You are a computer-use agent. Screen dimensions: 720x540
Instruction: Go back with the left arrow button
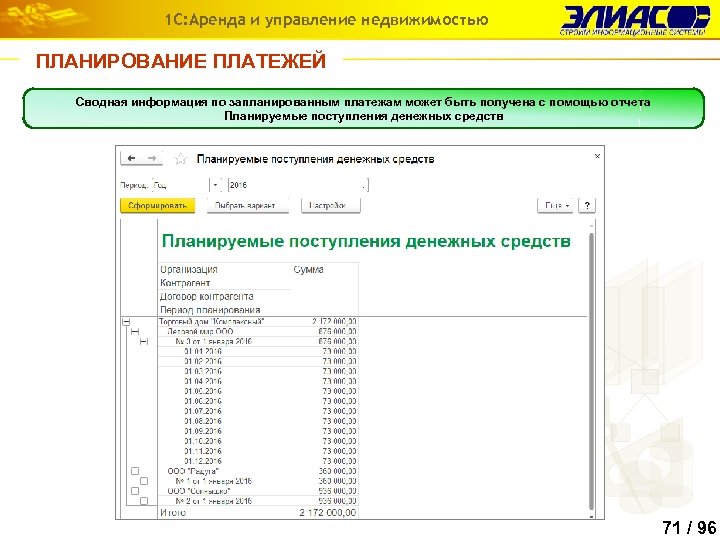[131, 158]
